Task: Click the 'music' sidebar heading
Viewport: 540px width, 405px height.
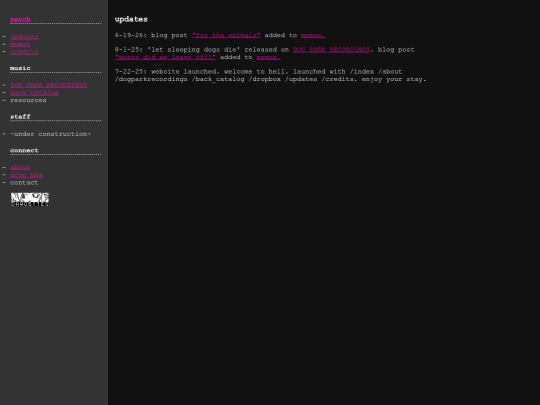Action: [x=20, y=68]
